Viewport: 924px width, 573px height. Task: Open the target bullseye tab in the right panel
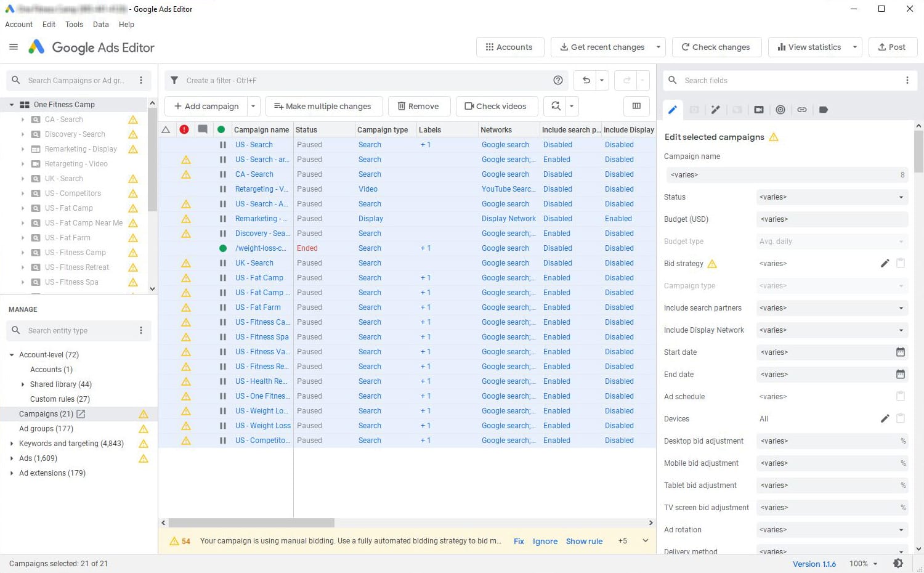click(780, 110)
